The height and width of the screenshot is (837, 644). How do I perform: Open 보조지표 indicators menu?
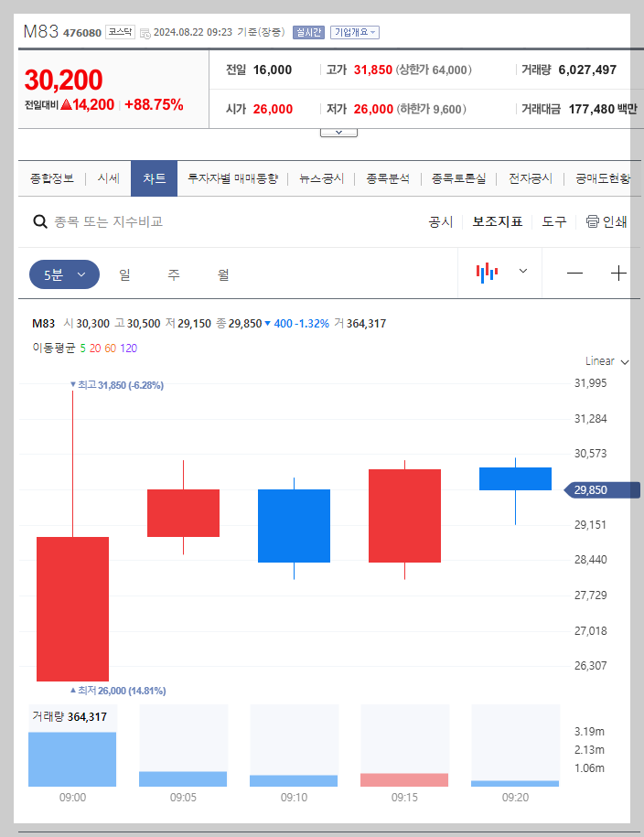497,222
